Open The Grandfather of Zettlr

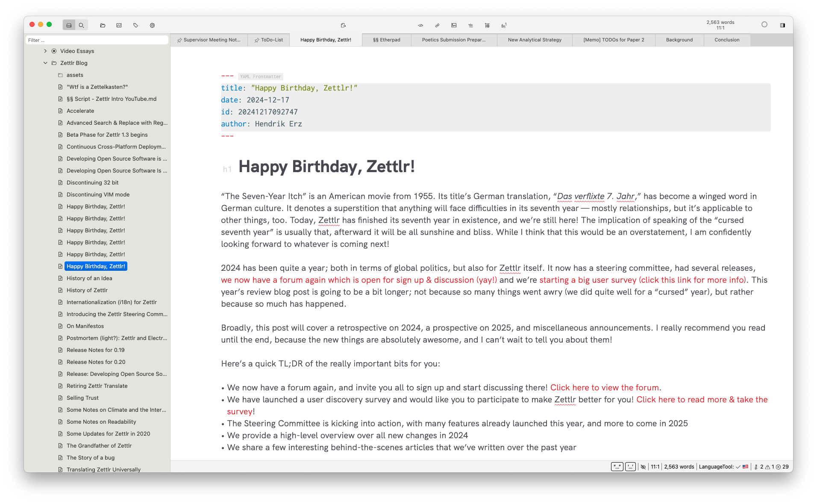(x=99, y=445)
